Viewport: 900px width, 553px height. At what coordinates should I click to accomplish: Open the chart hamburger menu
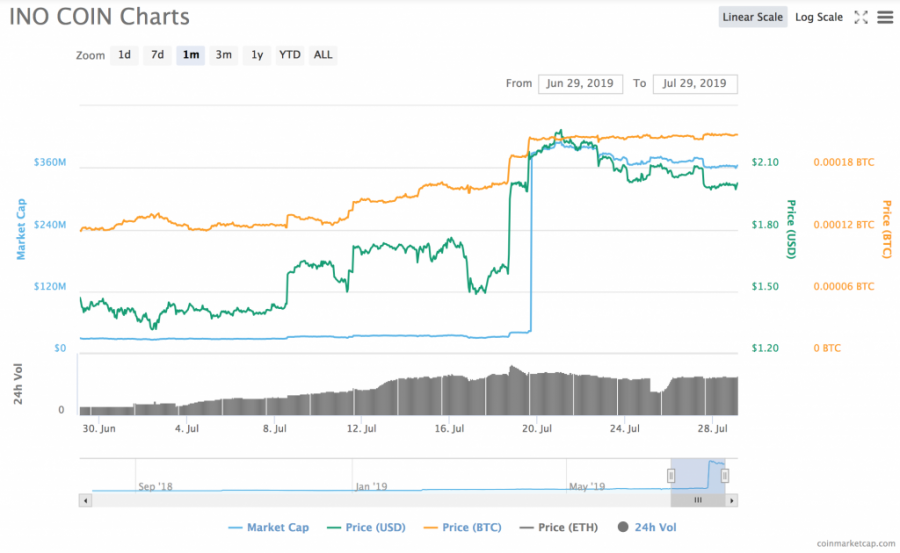(x=885, y=17)
